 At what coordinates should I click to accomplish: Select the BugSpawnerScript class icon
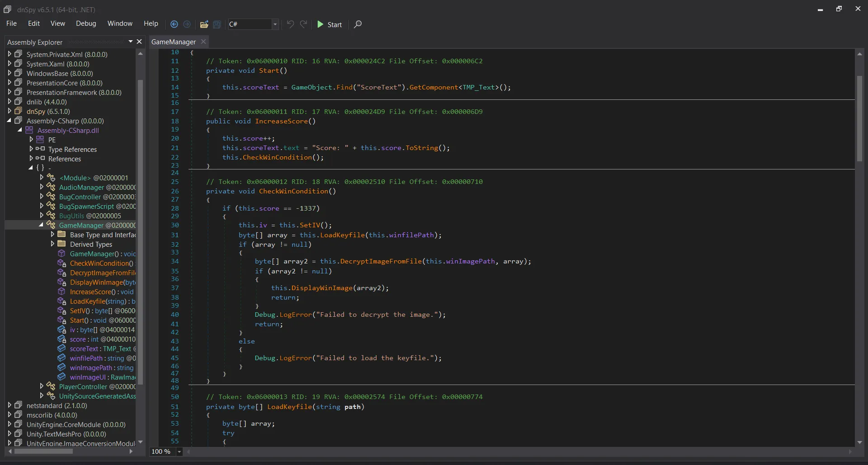pos(51,206)
